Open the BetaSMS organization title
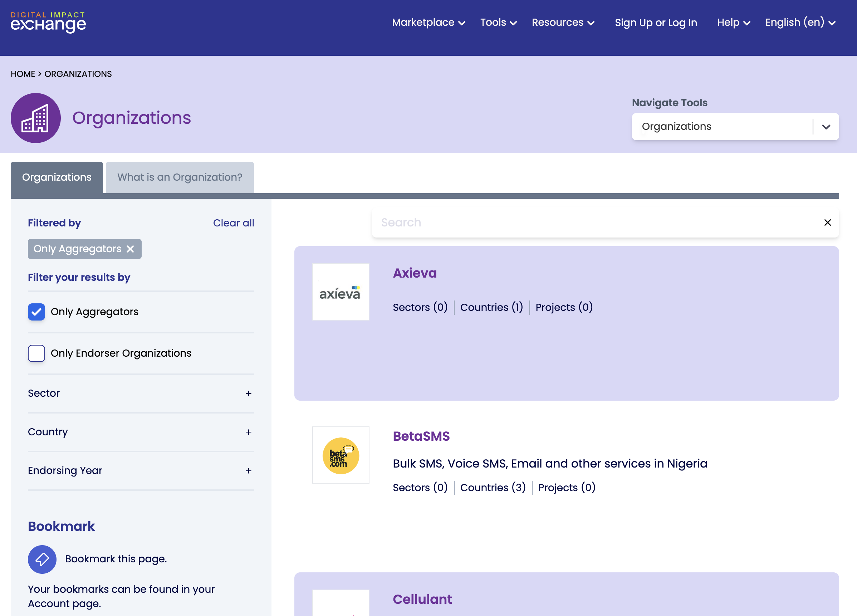 [421, 436]
